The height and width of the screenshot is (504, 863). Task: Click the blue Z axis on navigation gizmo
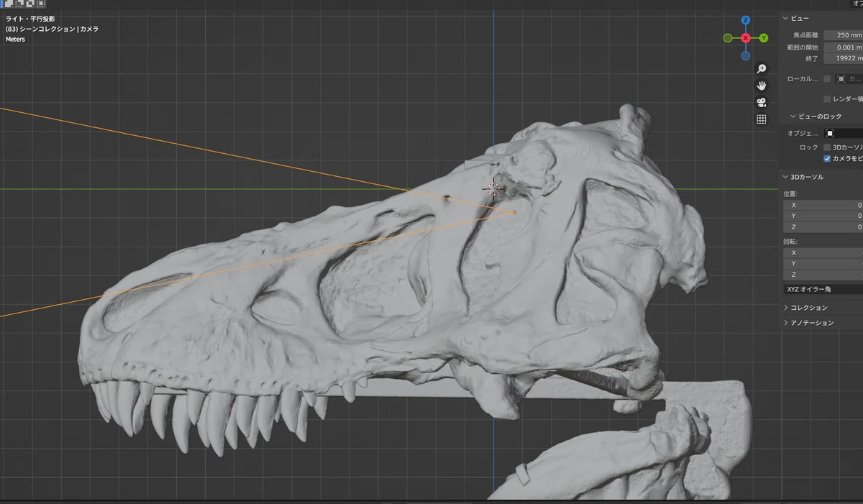[x=746, y=20]
